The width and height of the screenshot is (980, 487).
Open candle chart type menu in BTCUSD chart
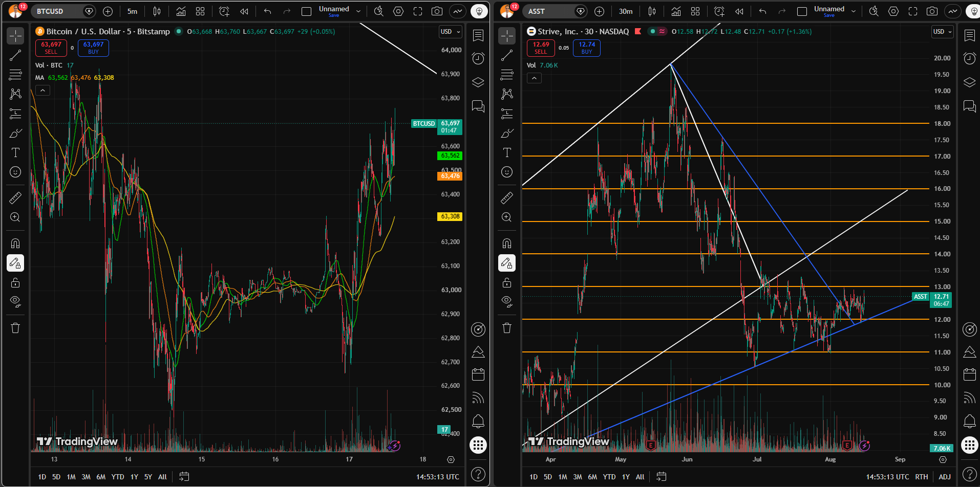pyautogui.click(x=157, y=11)
